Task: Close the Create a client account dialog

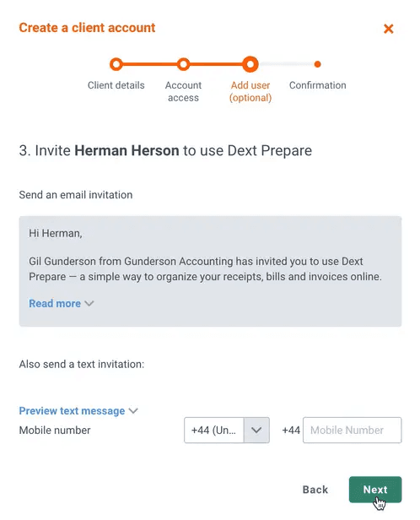Action: click(x=388, y=29)
